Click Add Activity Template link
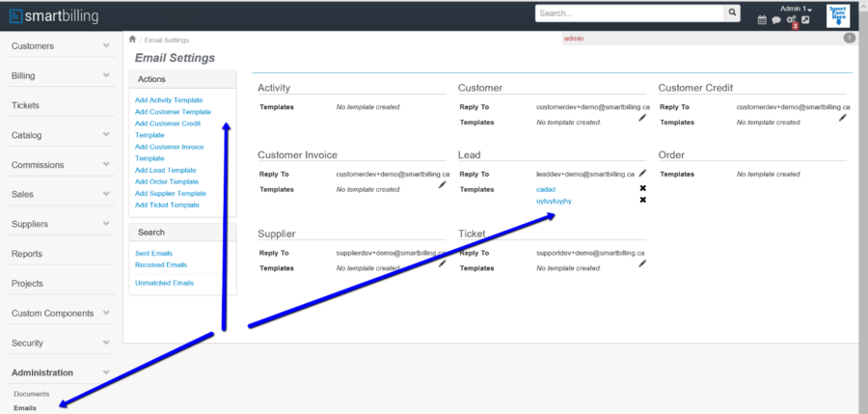Screen dimensions: 868x414 [169, 100]
